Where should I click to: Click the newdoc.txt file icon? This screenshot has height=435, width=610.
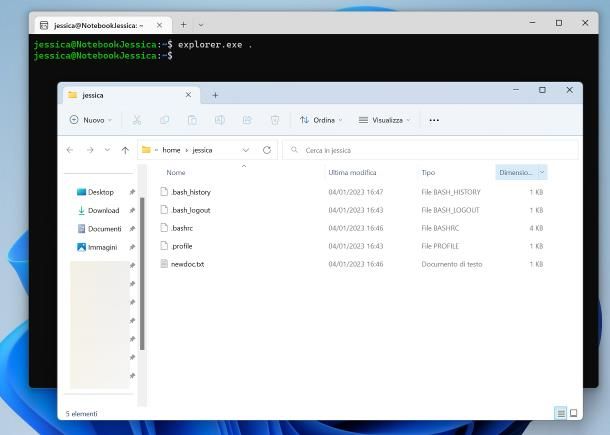coord(165,264)
